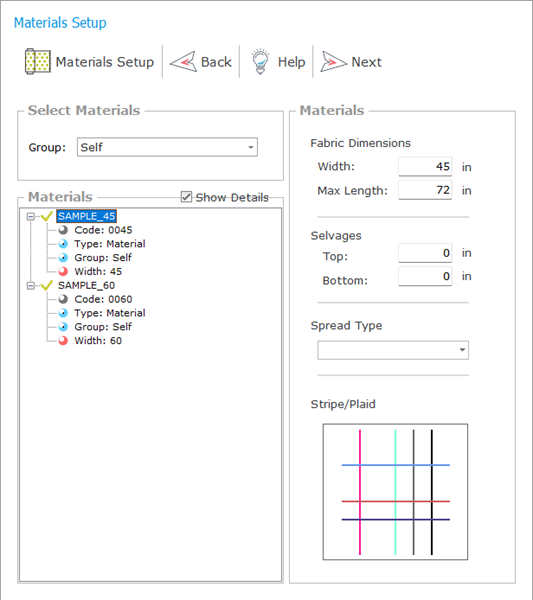Screen dimensions: 533x600
Task: Click the Next arrow icon
Action: coord(333,61)
